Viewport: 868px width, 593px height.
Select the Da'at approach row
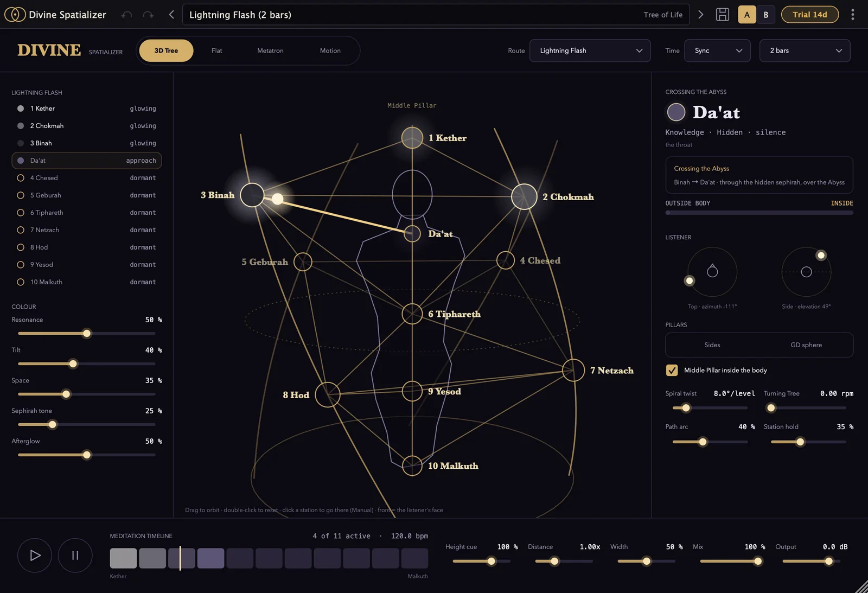point(87,161)
